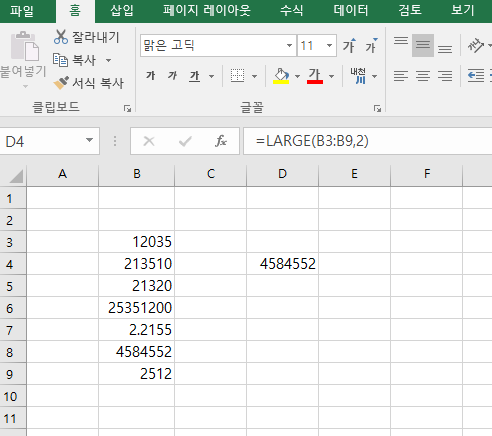Expand the Paste options arrow
Image resolution: width=492 pixels, height=436 pixels.
(25, 86)
